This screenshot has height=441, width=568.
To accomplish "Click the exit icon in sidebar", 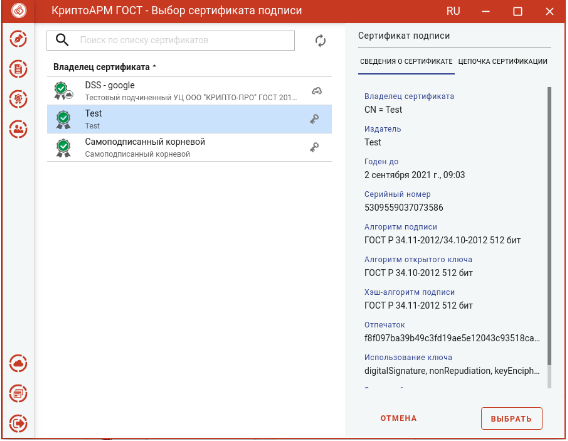I will 18,423.
